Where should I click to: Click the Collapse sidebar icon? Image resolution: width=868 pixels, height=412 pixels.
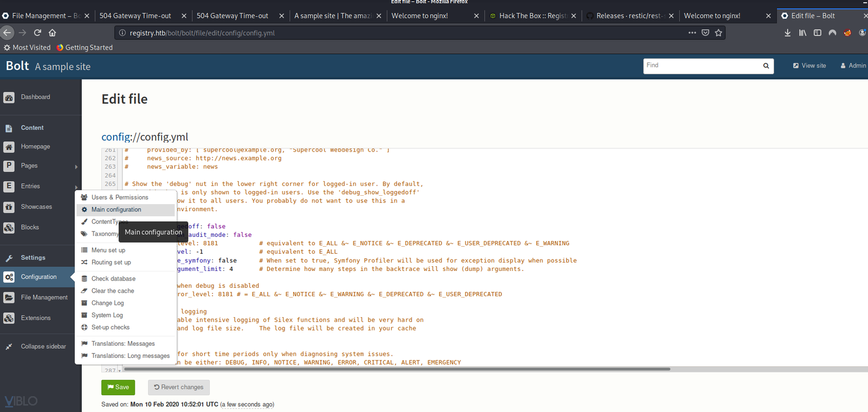(x=9, y=347)
